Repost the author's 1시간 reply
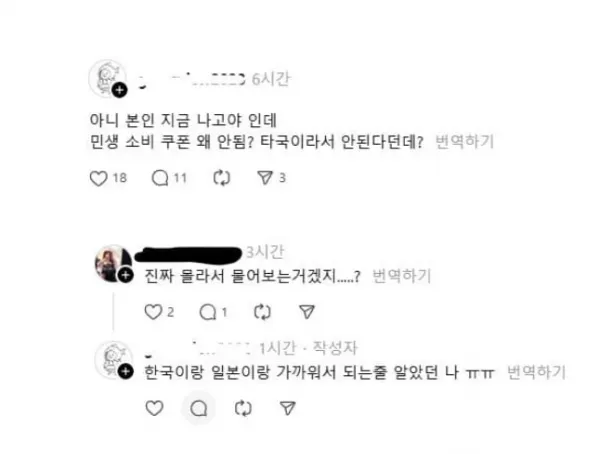600x454 pixels. [x=243, y=408]
